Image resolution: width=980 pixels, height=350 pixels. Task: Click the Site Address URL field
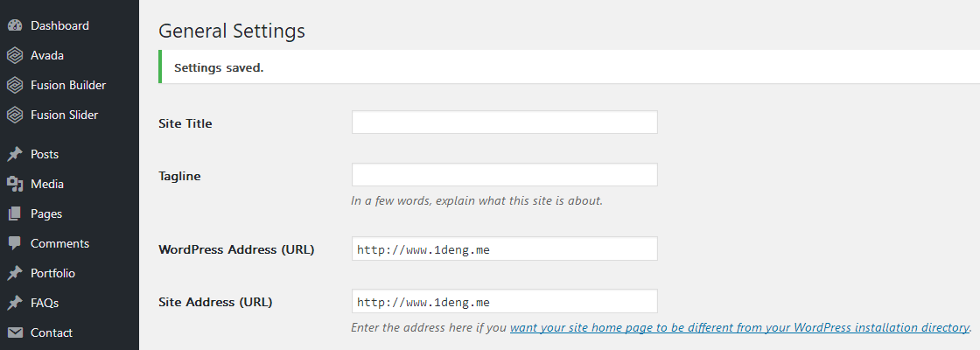pos(504,302)
